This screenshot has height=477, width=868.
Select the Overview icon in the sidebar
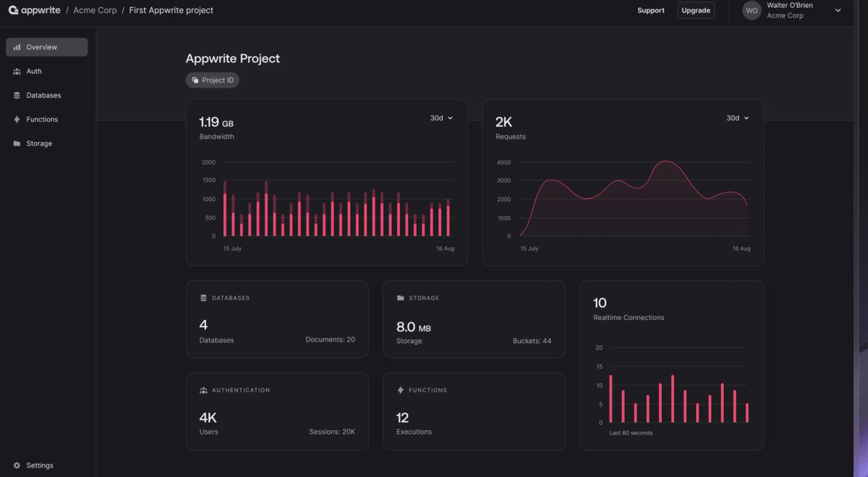[16, 46]
